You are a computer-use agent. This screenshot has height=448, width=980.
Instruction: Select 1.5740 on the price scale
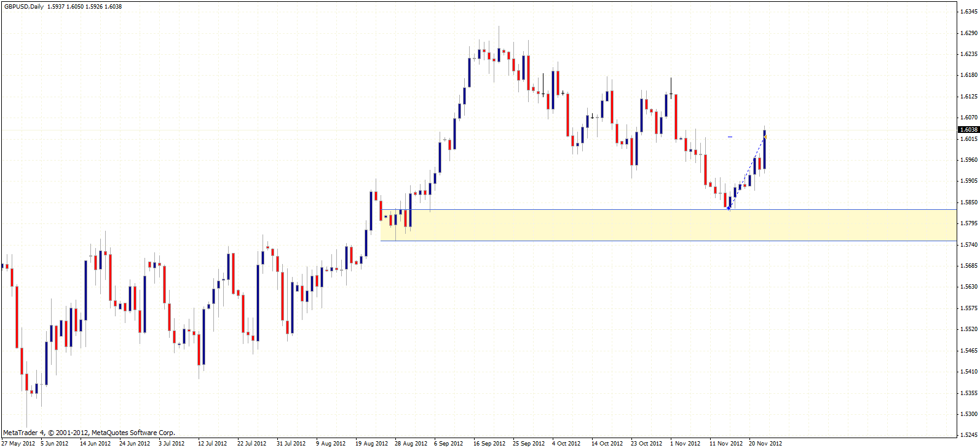(x=969, y=245)
